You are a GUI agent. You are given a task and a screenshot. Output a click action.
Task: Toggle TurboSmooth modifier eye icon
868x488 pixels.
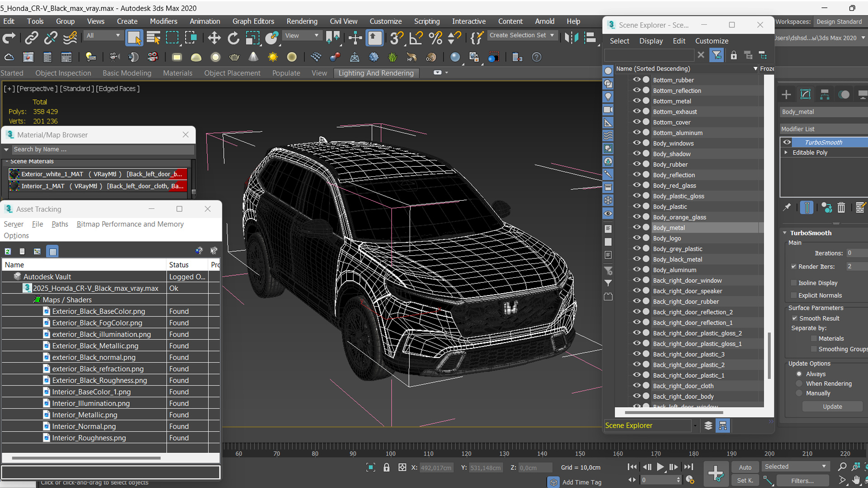[x=787, y=142]
